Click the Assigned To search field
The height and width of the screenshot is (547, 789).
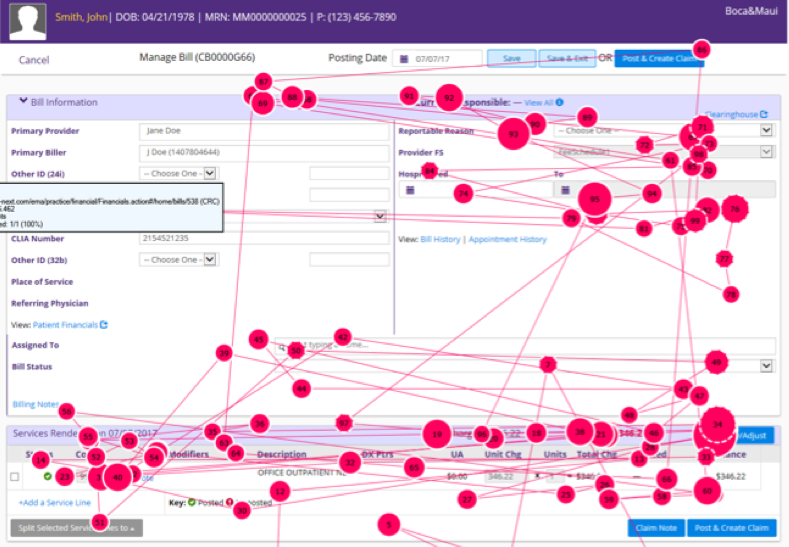(x=525, y=345)
